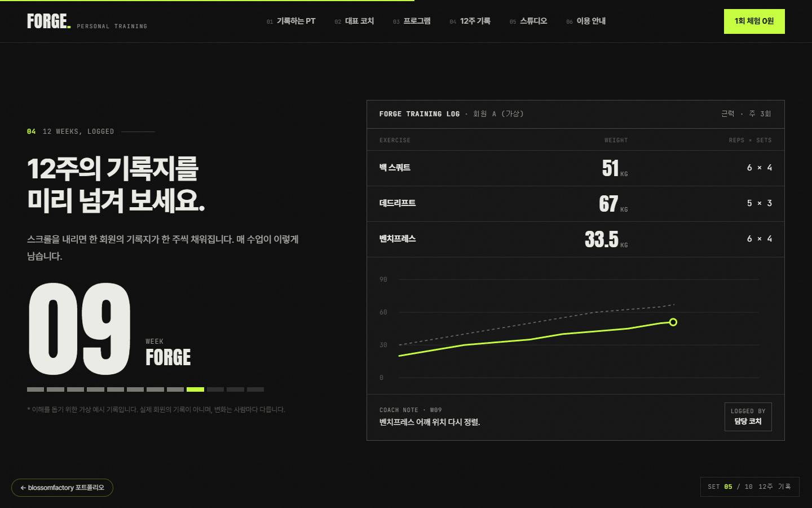Click the SET 05 / 10 indicator
The width and height of the screenshot is (812, 508).
[749, 487]
